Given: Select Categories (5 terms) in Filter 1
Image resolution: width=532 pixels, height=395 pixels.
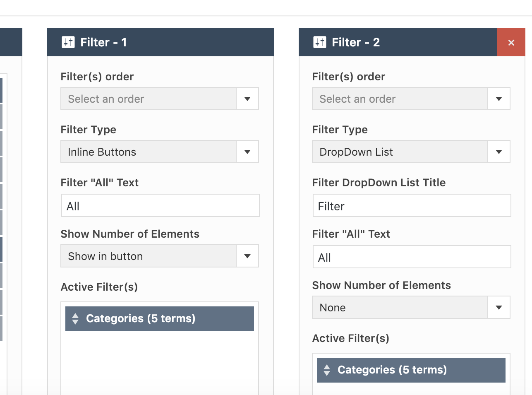Looking at the screenshot, I should pos(141,318).
